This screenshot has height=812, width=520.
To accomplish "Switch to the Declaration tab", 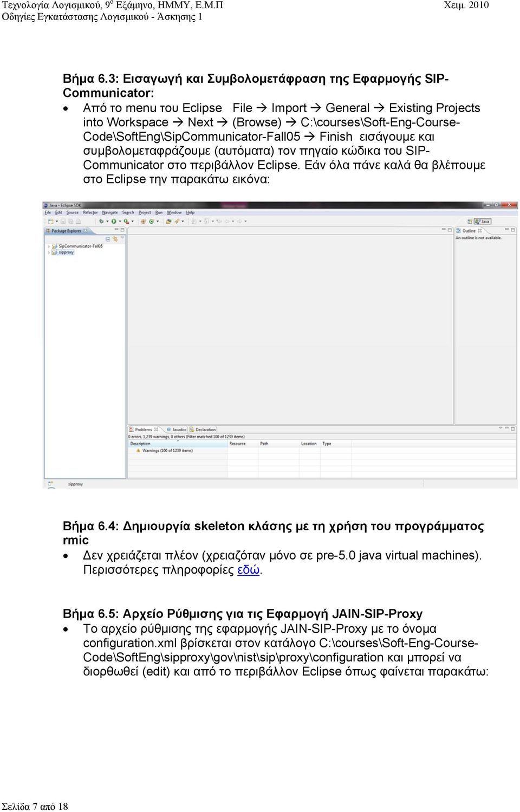I will [203, 430].
